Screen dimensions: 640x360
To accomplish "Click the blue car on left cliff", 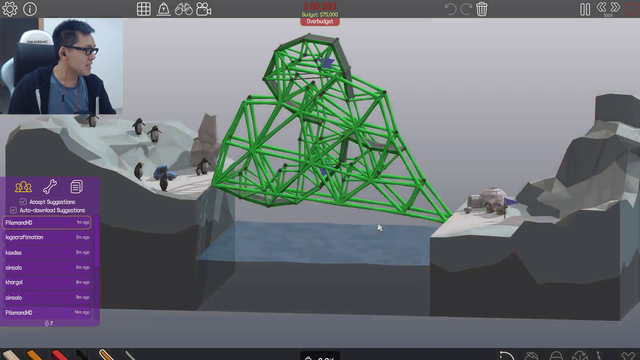I will coord(164,173).
